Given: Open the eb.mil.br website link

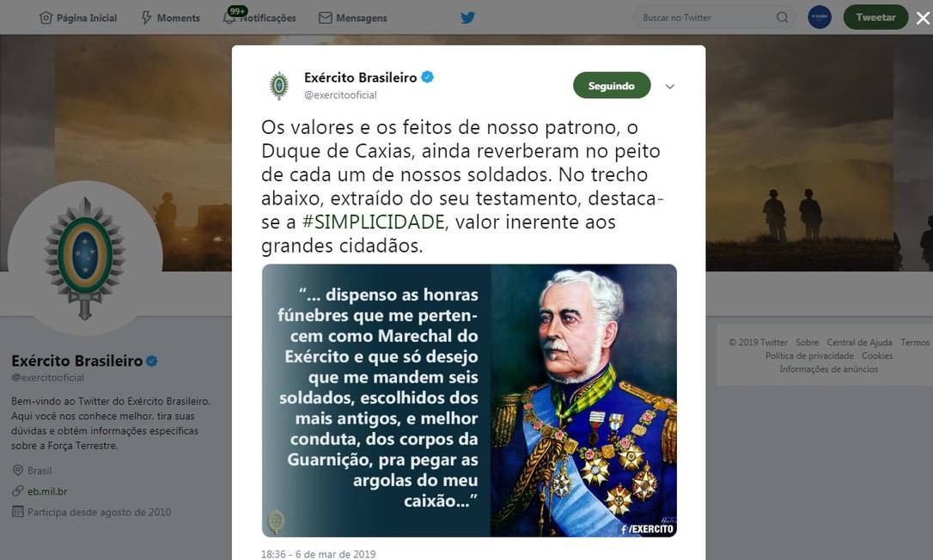Looking at the screenshot, I should point(47,491).
